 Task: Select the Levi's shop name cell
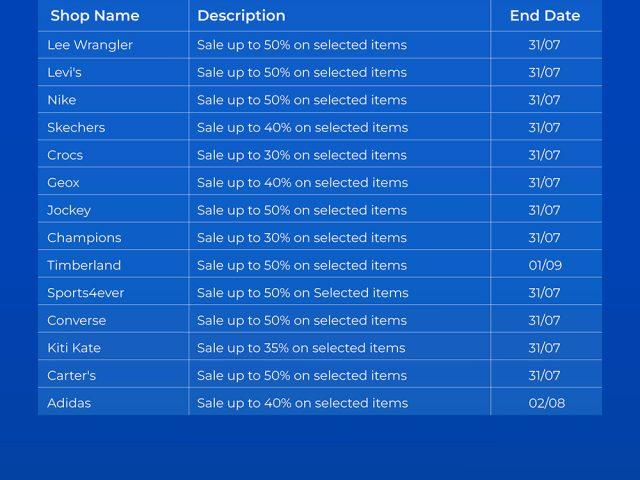click(x=65, y=72)
